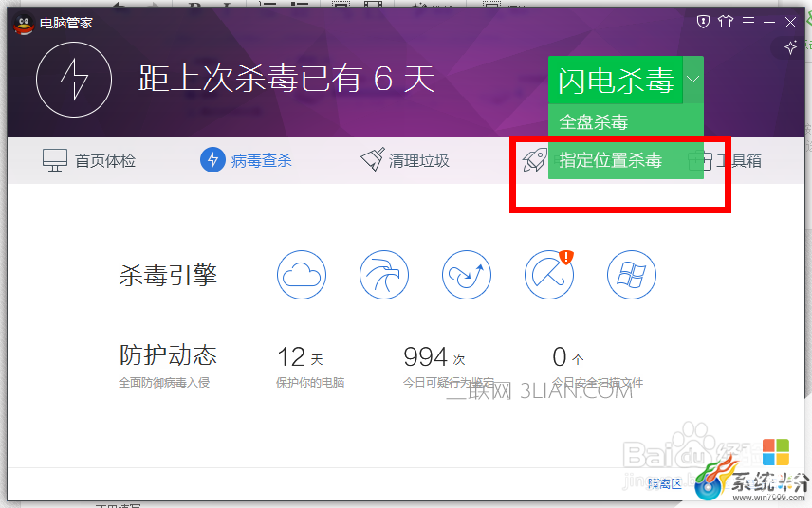Choose 全盘杀毒 from the dropdown
This screenshot has width=812, height=508.
[625, 121]
